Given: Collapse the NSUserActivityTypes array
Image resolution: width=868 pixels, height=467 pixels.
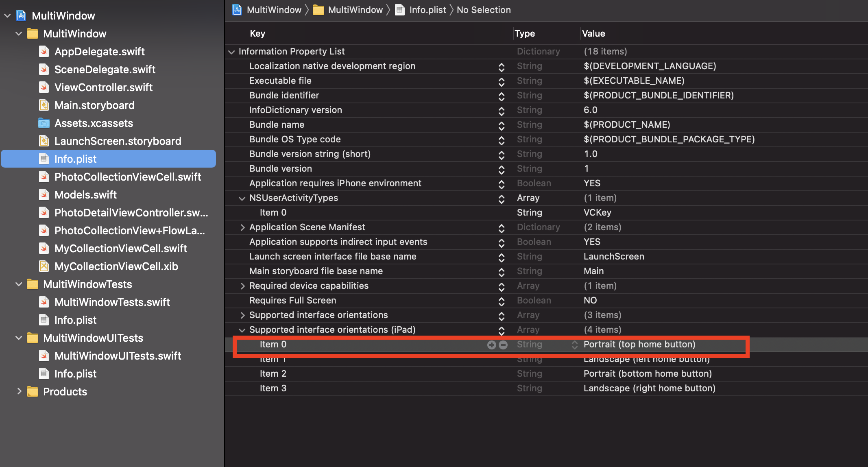Looking at the screenshot, I should tap(242, 198).
